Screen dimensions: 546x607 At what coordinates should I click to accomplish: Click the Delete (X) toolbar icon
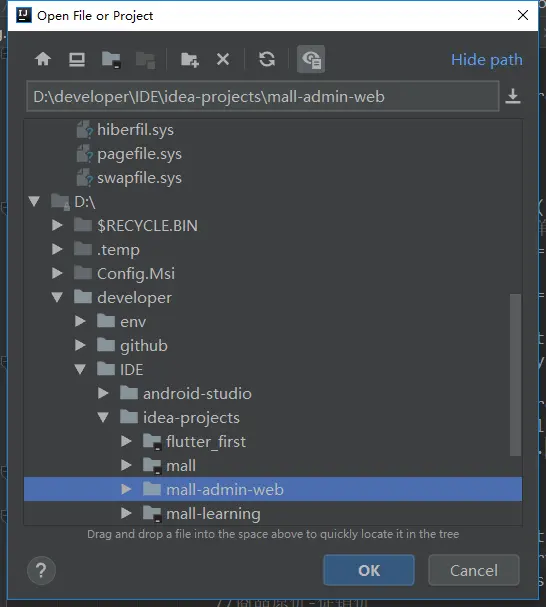coord(223,59)
